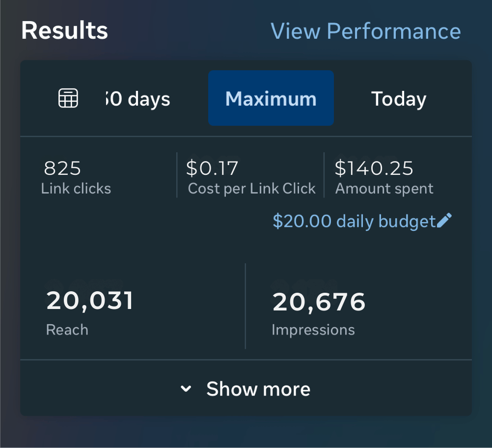Switch to the Today tab
Viewport: 492px width, 448px height.
click(x=399, y=98)
